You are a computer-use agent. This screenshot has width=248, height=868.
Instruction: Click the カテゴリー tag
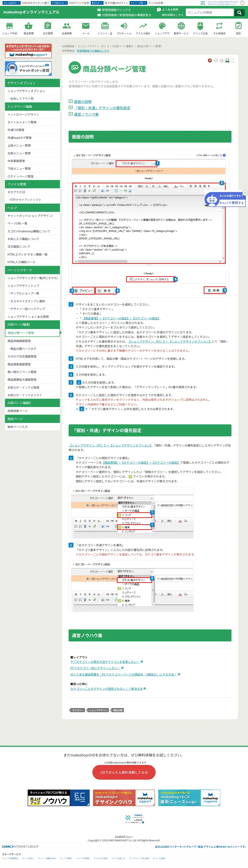(x=77, y=710)
